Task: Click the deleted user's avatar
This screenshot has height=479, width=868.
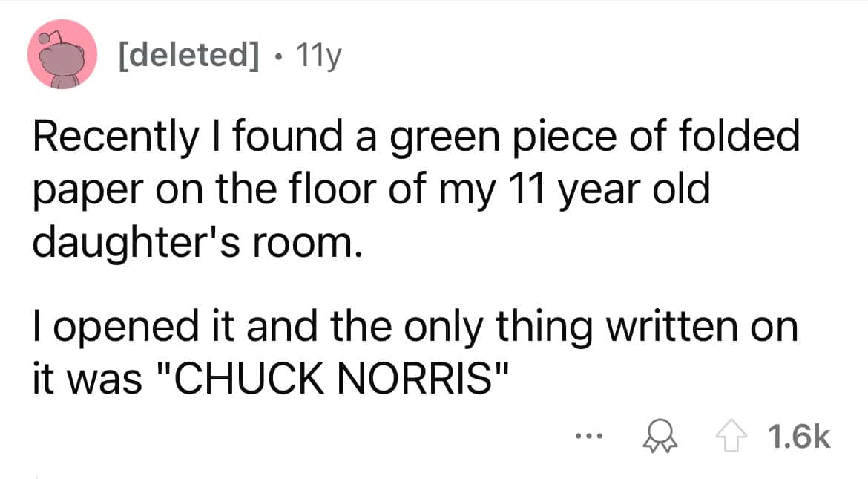Action: [62, 55]
